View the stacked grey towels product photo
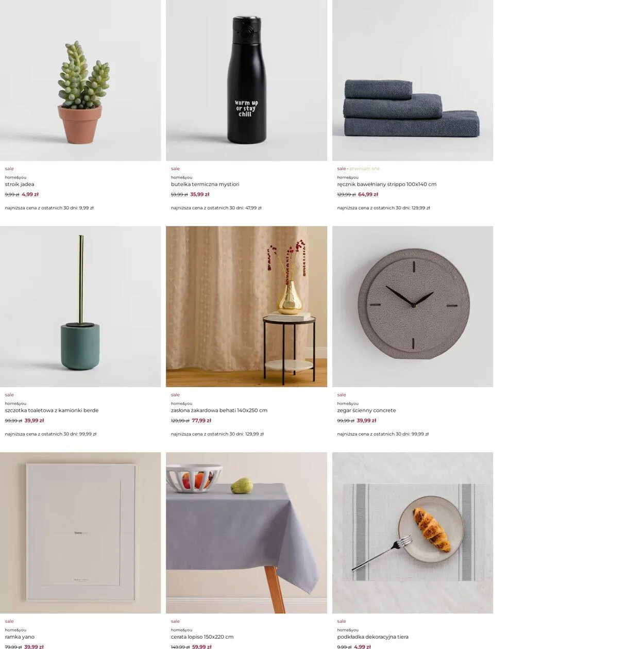The height and width of the screenshot is (649, 644). click(413, 80)
